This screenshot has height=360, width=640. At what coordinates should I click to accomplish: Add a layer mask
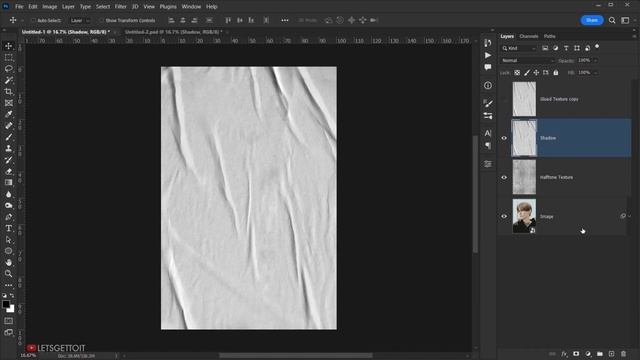(x=576, y=354)
